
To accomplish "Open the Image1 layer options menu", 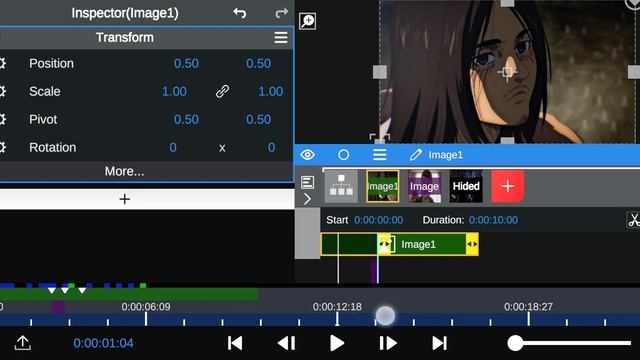I will point(380,155).
